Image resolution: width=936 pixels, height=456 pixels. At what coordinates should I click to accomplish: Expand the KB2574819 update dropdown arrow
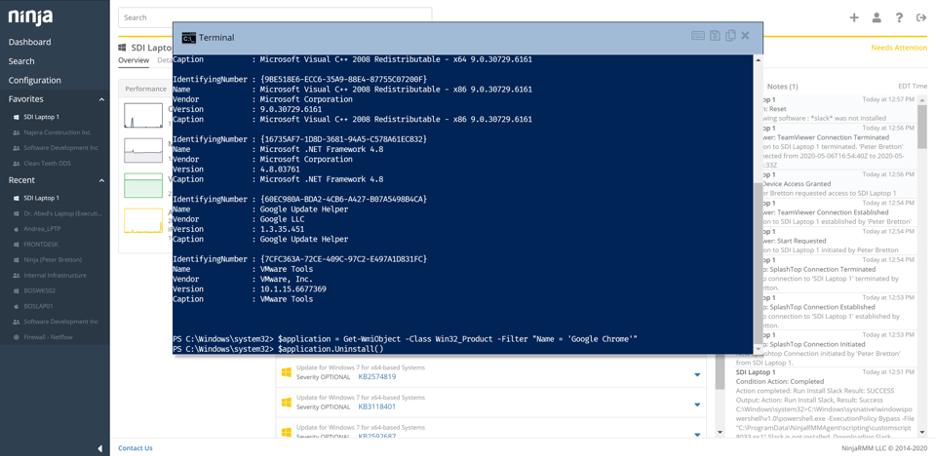697,376
